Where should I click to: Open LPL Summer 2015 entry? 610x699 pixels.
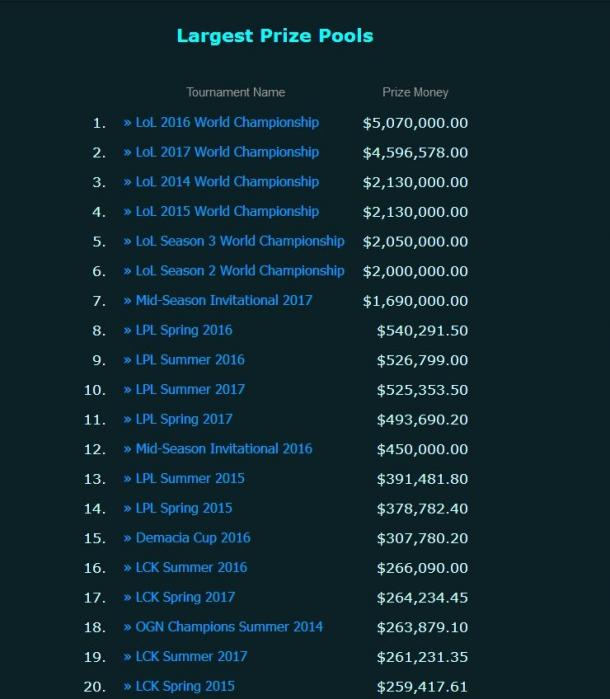click(x=190, y=479)
